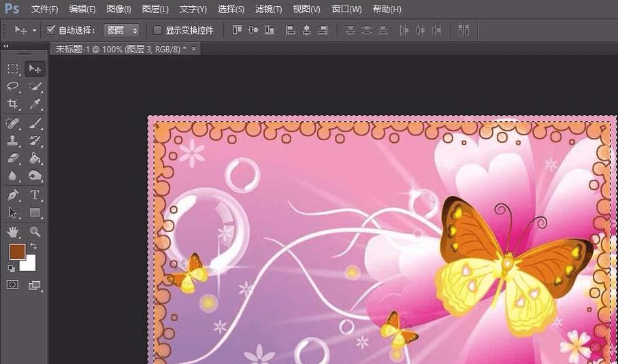Align top edges of layers
The width and height of the screenshot is (618, 364).
pyautogui.click(x=237, y=30)
